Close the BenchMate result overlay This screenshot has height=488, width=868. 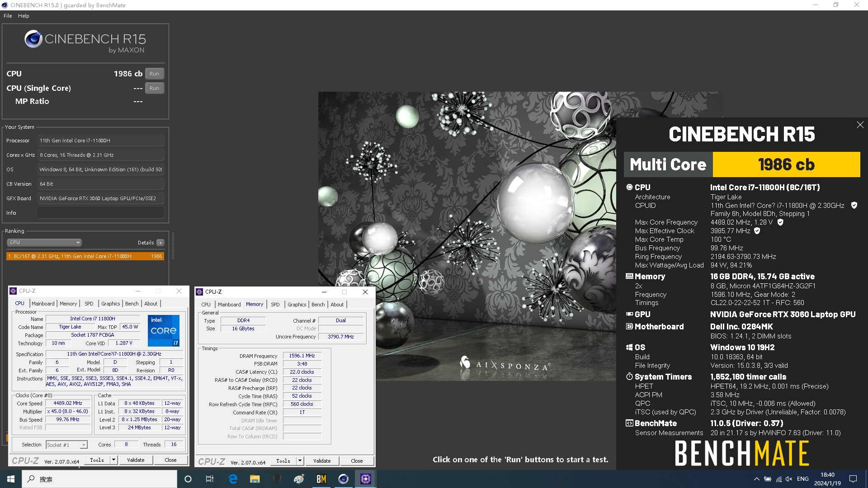860,125
